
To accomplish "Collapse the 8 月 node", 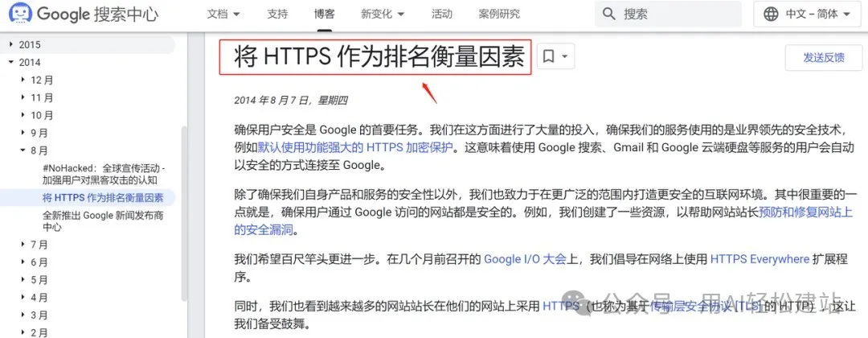I will 23,150.
